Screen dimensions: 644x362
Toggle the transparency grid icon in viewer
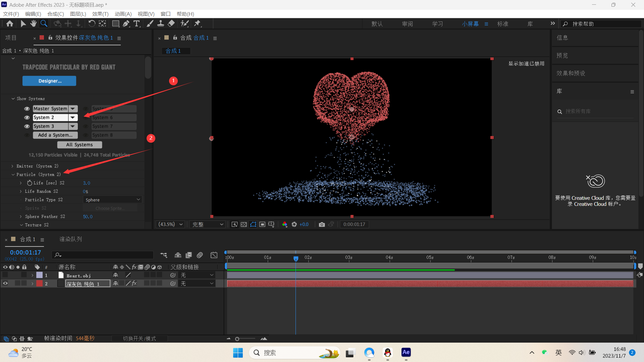pos(244,224)
